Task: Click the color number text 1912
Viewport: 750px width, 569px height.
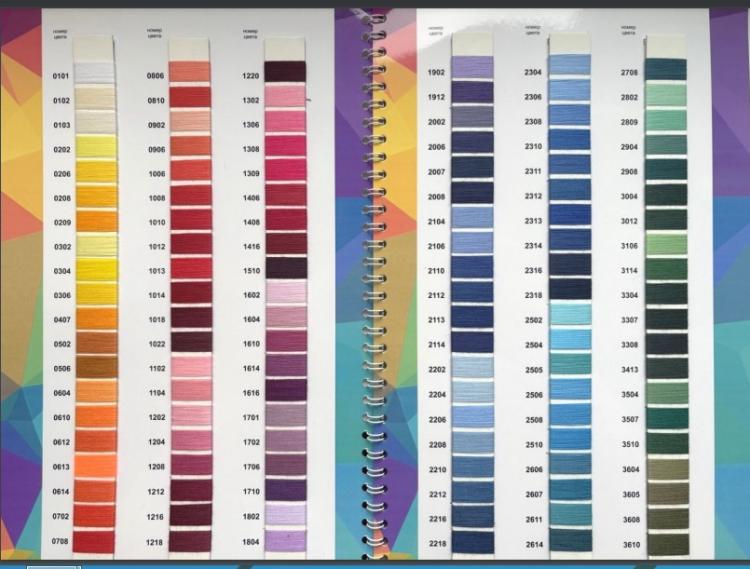Action: click(436, 97)
